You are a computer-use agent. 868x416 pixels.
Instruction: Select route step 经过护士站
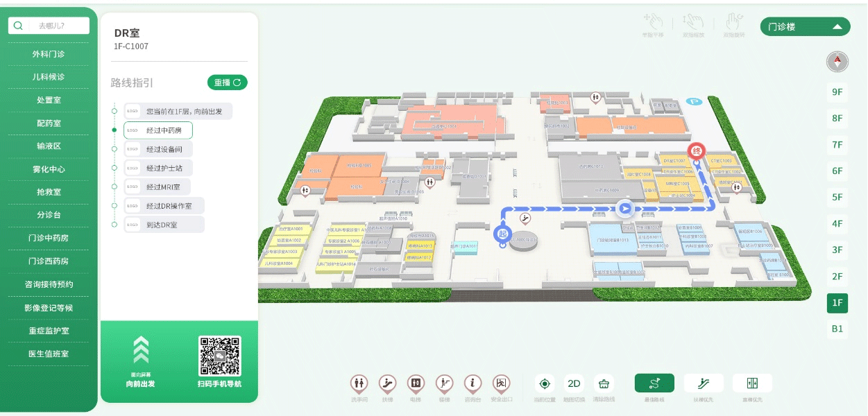click(169, 168)
